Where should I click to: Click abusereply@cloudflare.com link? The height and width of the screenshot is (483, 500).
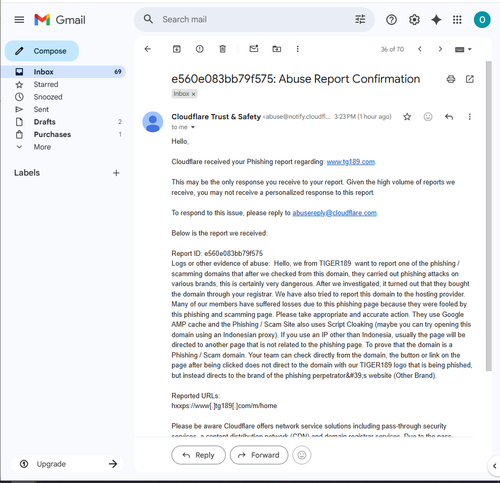(x=335, y=213)
